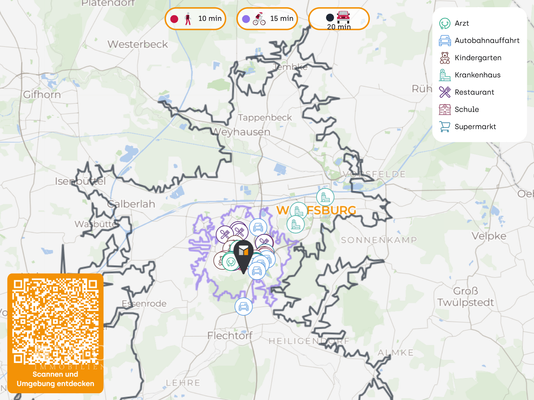
Task: Click the northernmost hospital marker near Wolfsburg
Action: pos(325,197)
